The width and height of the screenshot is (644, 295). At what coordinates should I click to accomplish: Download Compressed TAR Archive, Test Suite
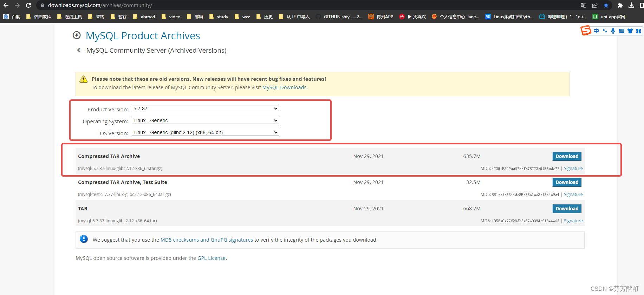567,182
